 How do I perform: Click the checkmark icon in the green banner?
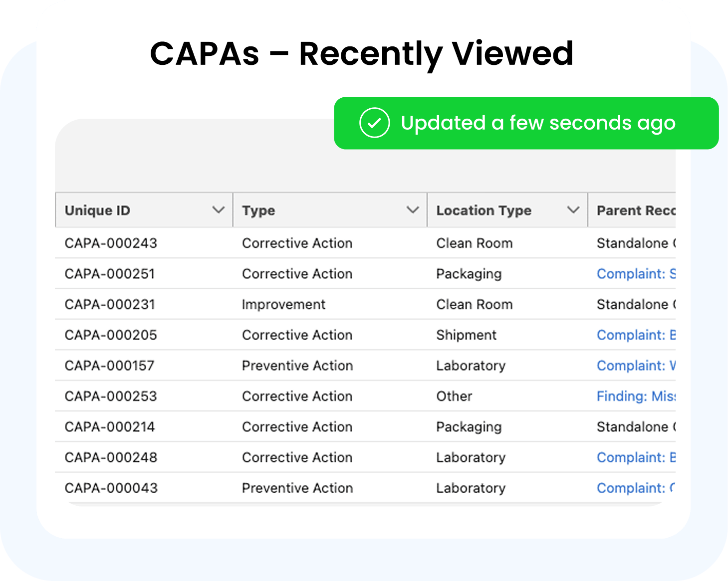click(x=374, y=123)
